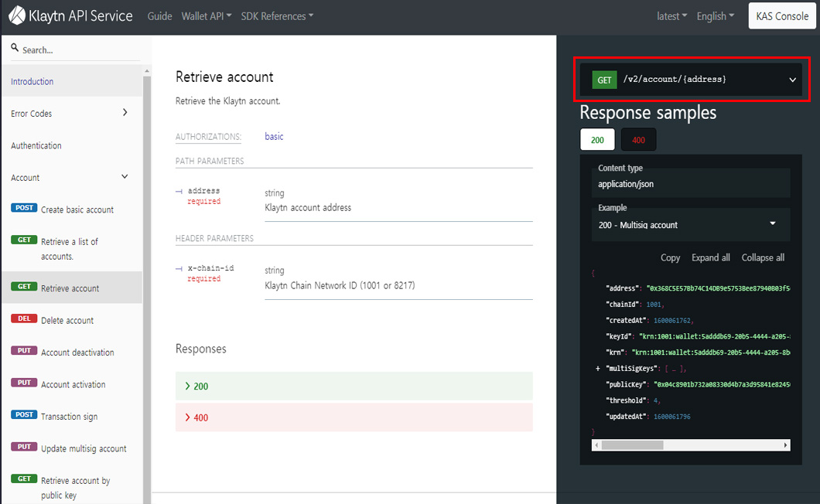Select the 400 response sample tab

click(x=638, y=140)
